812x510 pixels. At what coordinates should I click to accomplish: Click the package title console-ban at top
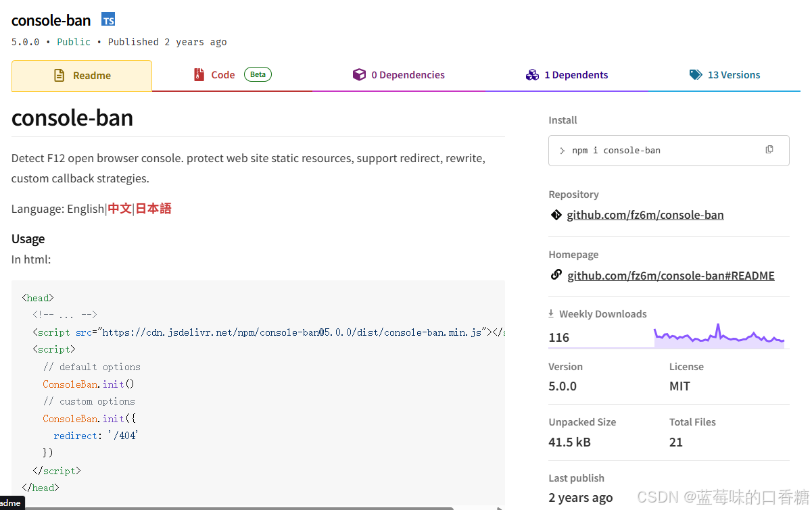click(51, 20)
